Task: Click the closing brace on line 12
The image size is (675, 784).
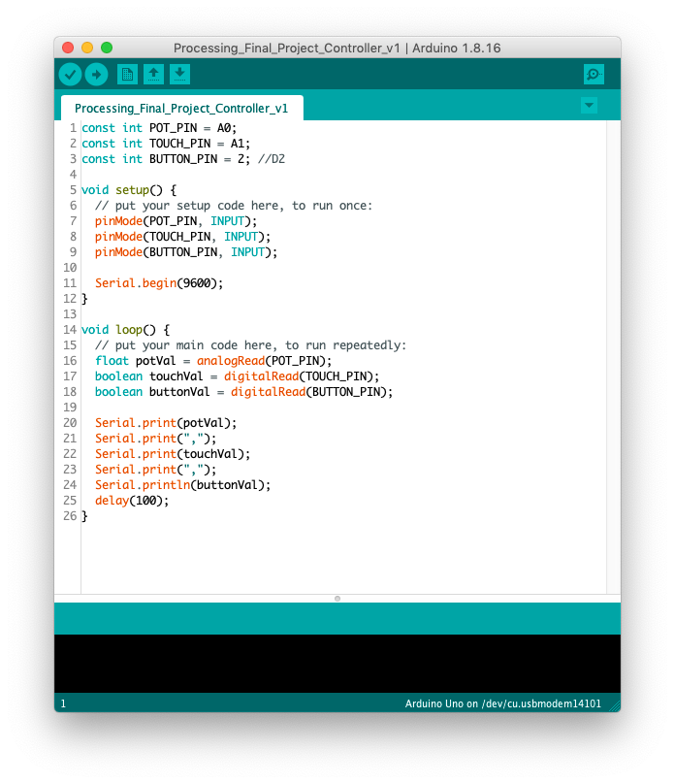Action: 84,299
